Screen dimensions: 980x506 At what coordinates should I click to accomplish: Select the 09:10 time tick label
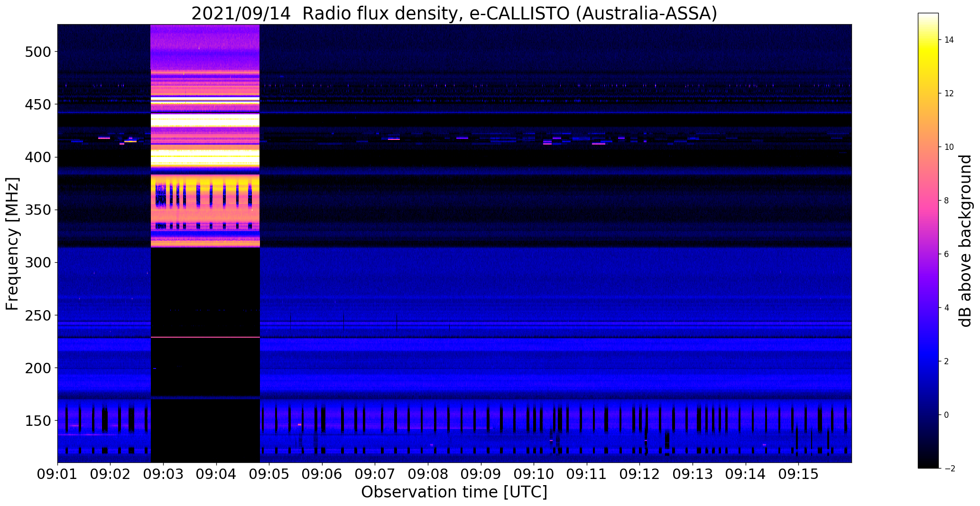[534, 475]
